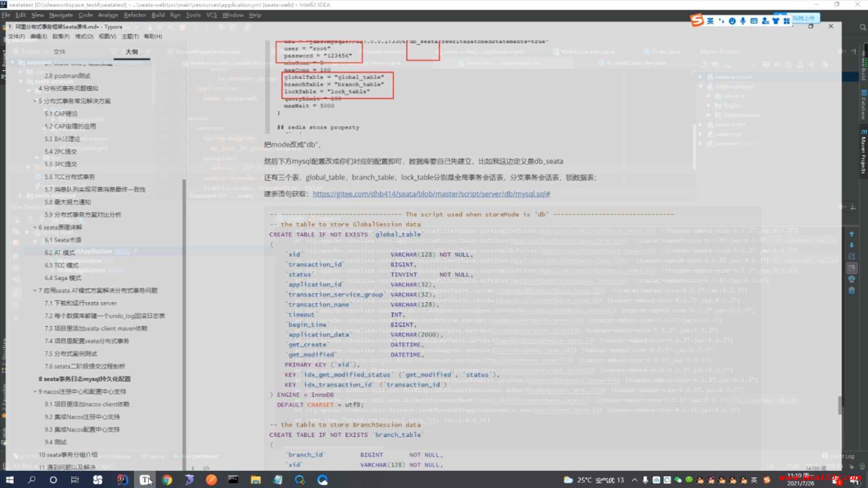Click the trash clear-all console icon

pyautogui.click(x=852, y=290)
